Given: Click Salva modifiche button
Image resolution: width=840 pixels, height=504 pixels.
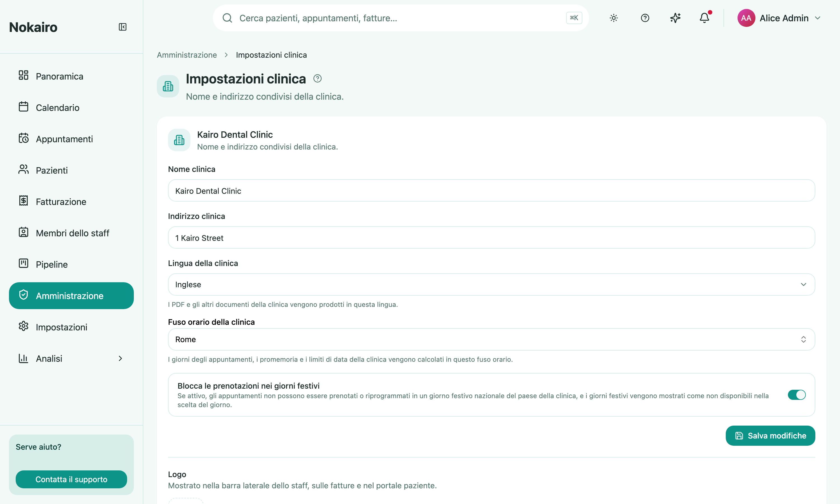Looking at the screenshot, I should pos(770,436).
